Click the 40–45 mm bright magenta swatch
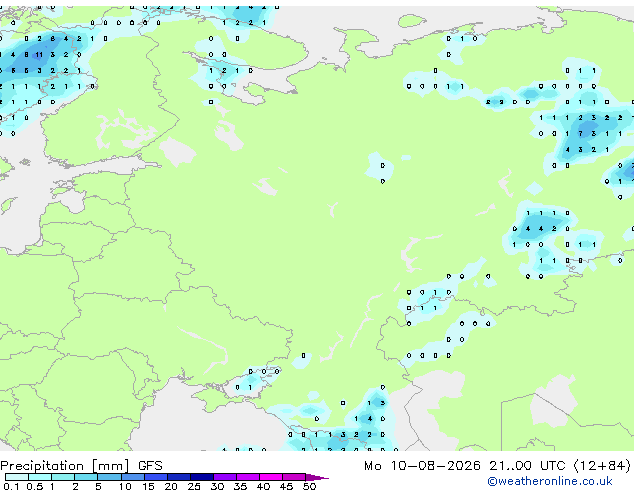The height and width of the screenshot is (490, 634). pos(271,477)
